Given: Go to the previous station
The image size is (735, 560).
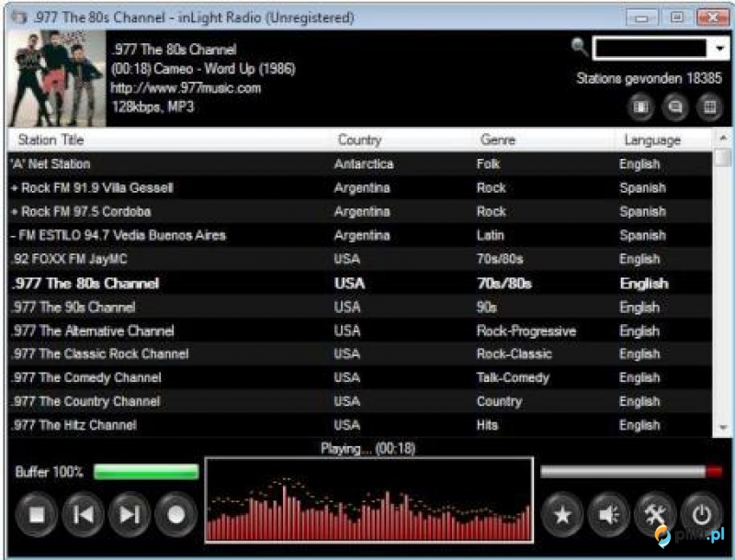Looking at the screenshot, I should point(83,515).
